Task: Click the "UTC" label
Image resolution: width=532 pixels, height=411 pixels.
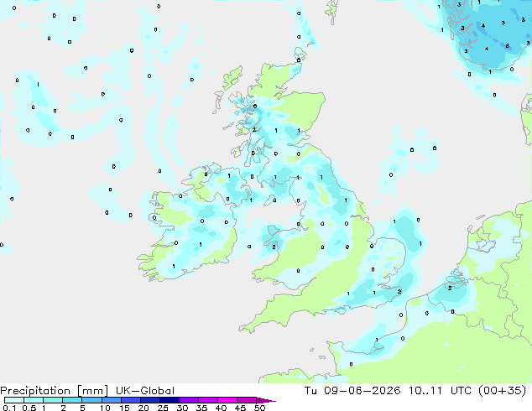Action: point(461,391)
